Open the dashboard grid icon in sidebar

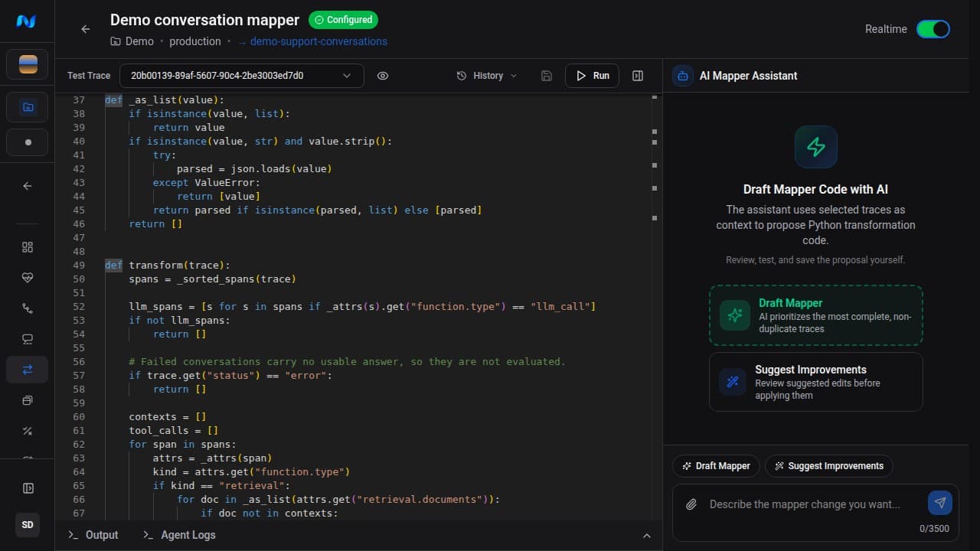[x=28, y=247]
